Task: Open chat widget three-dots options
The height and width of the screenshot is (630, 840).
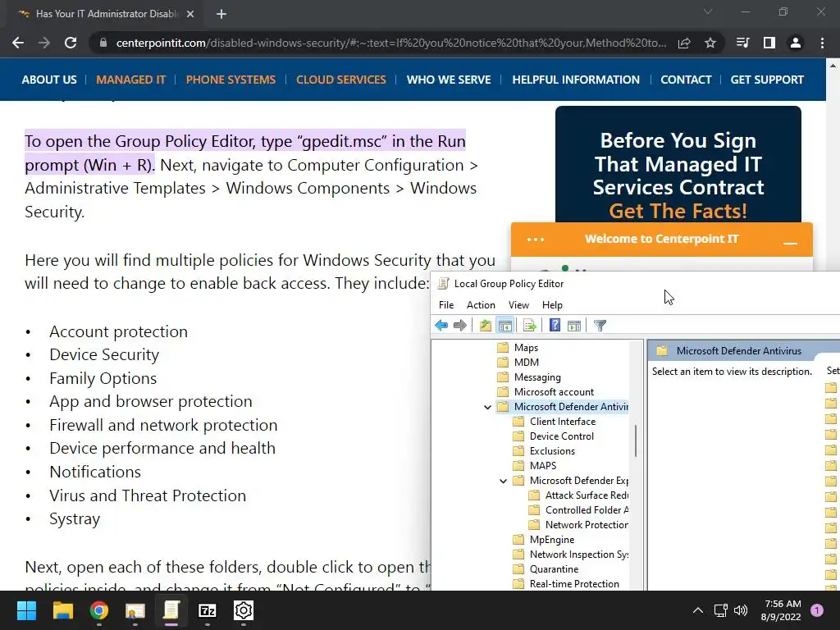Action: (x=535, y=240)
